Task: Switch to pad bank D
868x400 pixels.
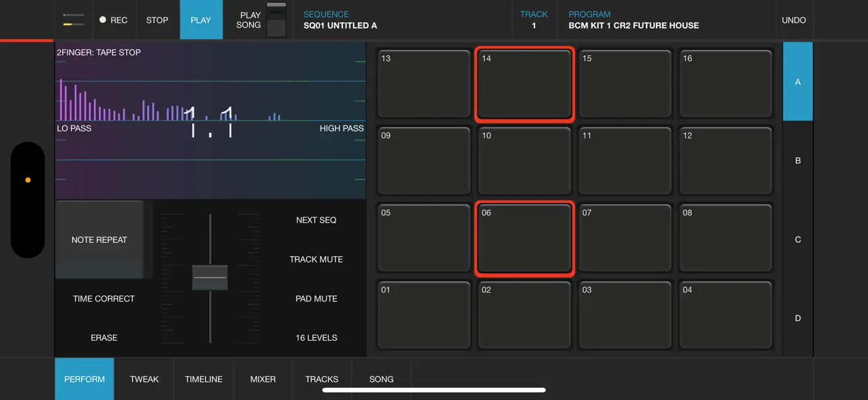Action: [x=798, y=318]
